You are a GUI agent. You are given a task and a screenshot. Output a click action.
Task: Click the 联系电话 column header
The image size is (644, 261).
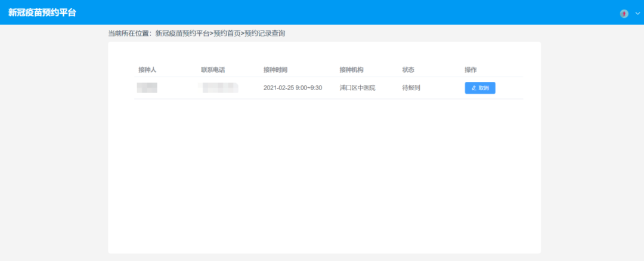click(213, 70)
